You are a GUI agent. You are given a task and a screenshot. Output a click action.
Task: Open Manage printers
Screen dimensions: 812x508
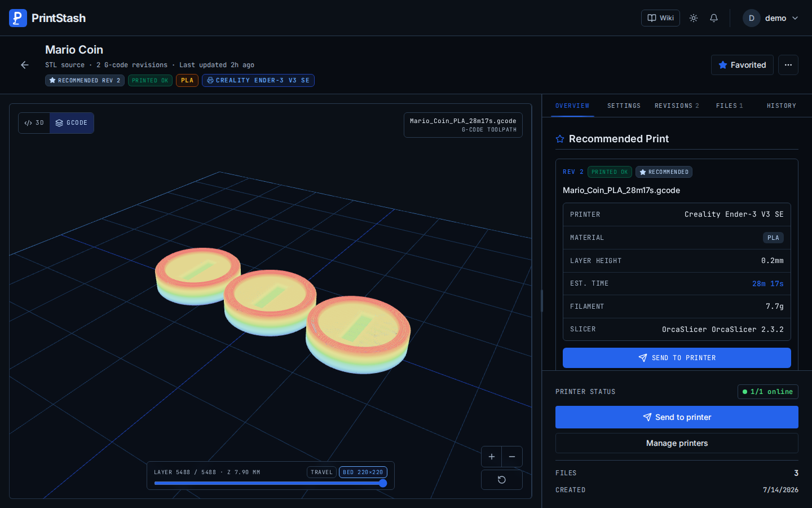click(677, 443)
